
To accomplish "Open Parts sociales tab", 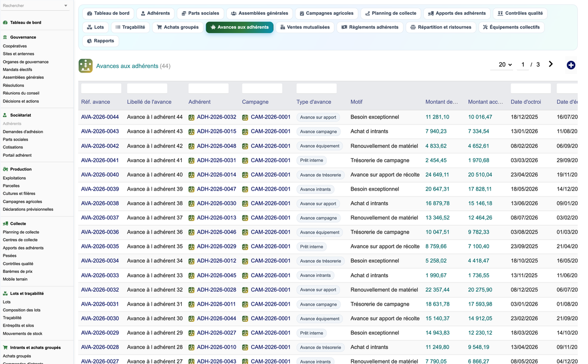I will coord(200,13).
